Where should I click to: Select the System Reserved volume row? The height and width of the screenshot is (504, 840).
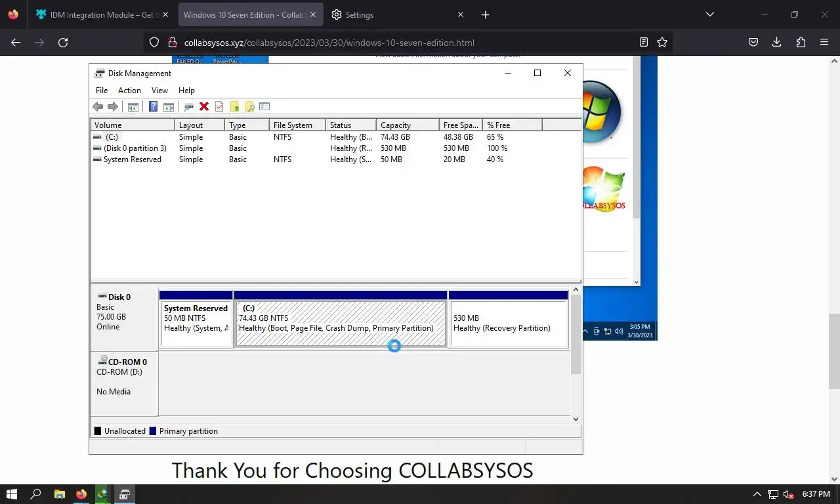click(335, 159)
